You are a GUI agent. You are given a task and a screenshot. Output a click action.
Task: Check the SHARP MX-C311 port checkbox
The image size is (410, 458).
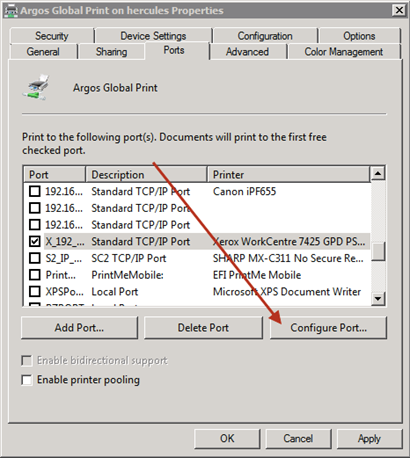pos(35,258)
